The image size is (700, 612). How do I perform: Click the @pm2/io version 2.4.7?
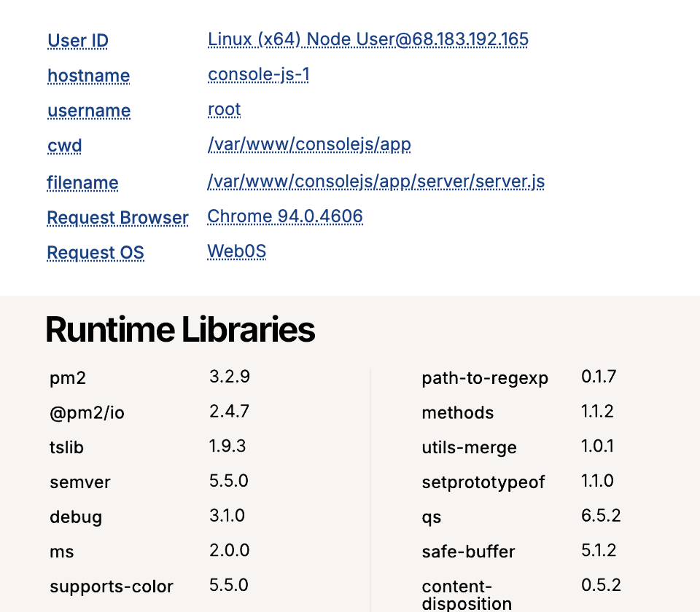coord(229,411)
